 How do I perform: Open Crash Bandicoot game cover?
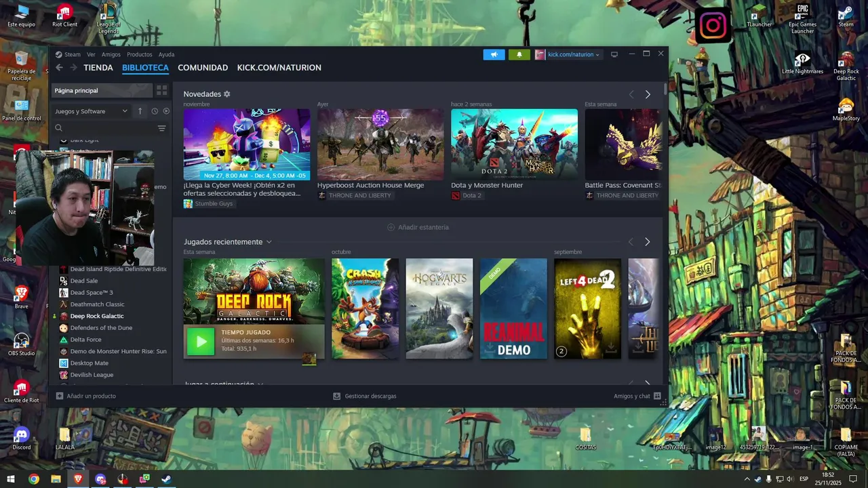(x=365, y=308)
